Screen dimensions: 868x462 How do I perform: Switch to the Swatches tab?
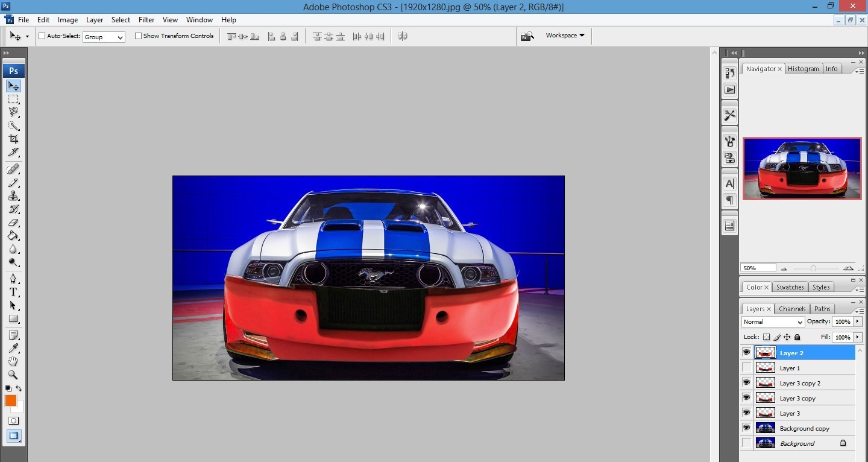(790, 287)
